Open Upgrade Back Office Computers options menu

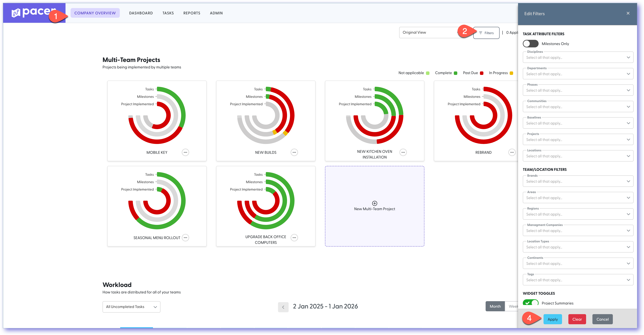(294, 238)
